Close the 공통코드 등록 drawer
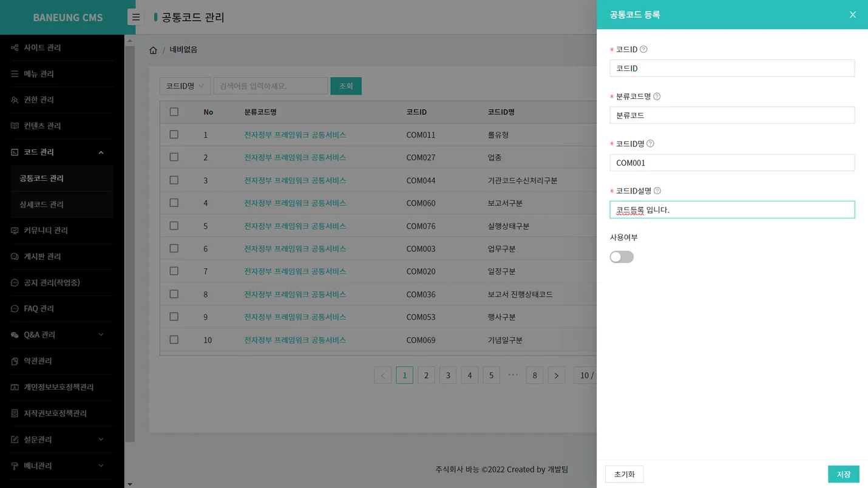 (x=853, y=15)
